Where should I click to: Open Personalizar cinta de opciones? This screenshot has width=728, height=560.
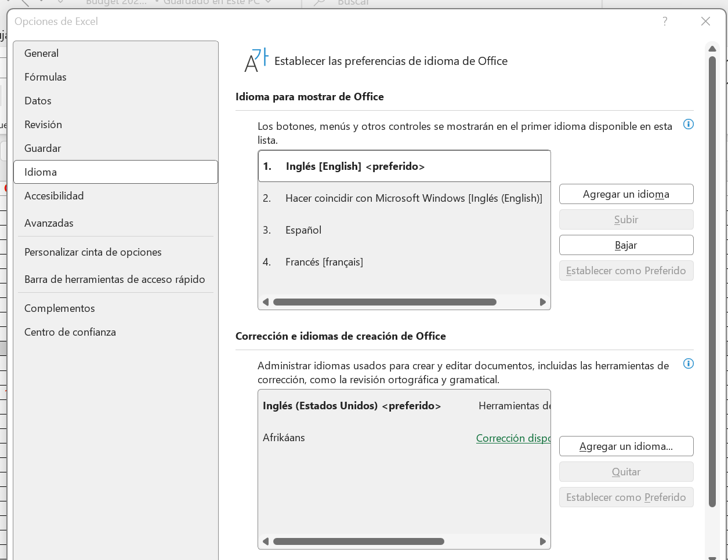115,252
